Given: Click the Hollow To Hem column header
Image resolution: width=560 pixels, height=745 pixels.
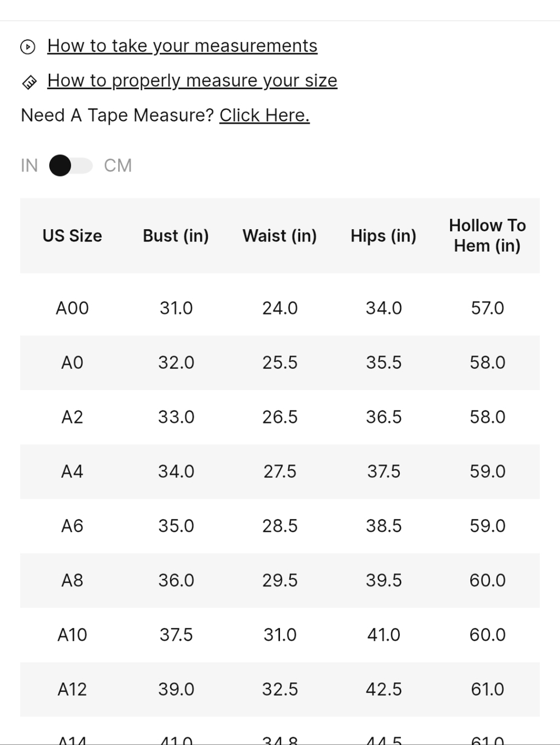Looking at the screenshot, I should (x=487, y=236).
